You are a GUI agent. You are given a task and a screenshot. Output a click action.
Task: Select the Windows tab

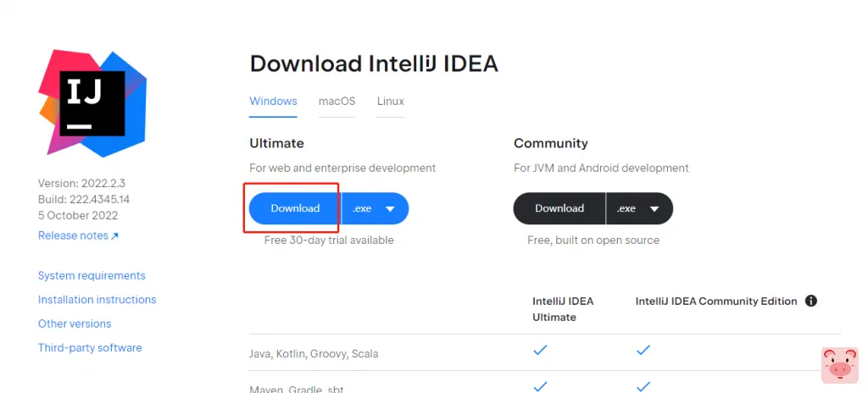tap(273, 102)
